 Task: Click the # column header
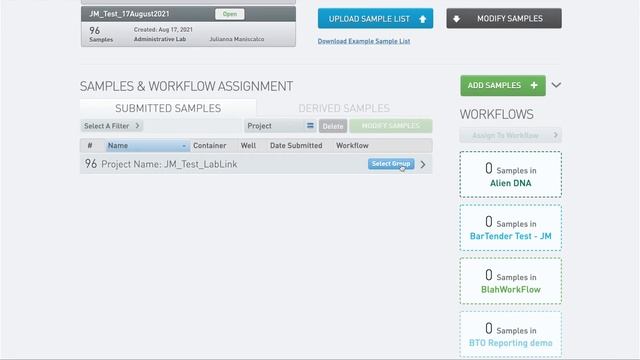(x=90, y=145)
